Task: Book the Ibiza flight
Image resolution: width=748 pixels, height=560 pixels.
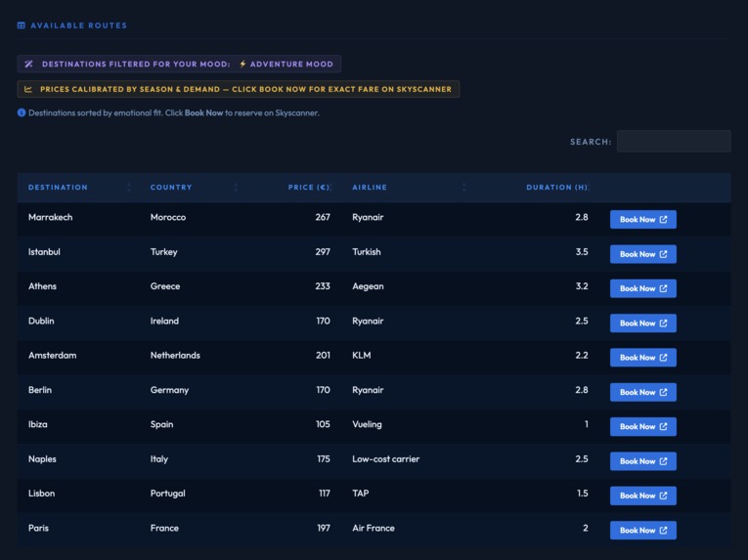Action: point(643,427)
